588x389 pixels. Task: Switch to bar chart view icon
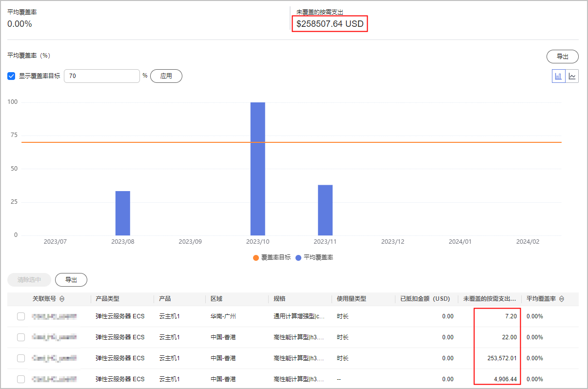tap(559, 77)
